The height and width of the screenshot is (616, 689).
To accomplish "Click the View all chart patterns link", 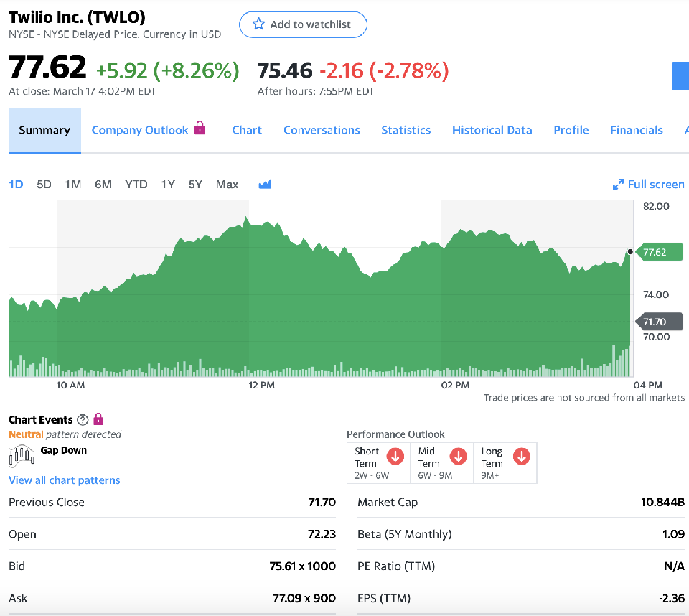I will (65, 480).
